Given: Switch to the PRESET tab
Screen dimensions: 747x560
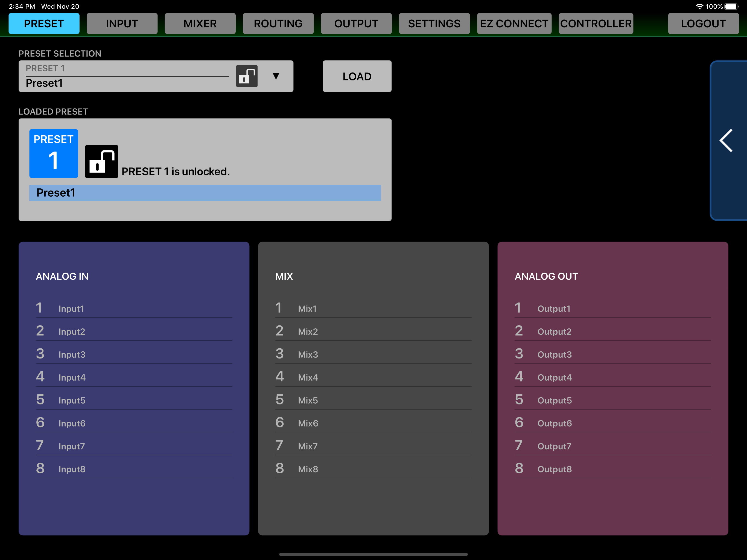Looking at the screenshot, I should pos(44,24).
